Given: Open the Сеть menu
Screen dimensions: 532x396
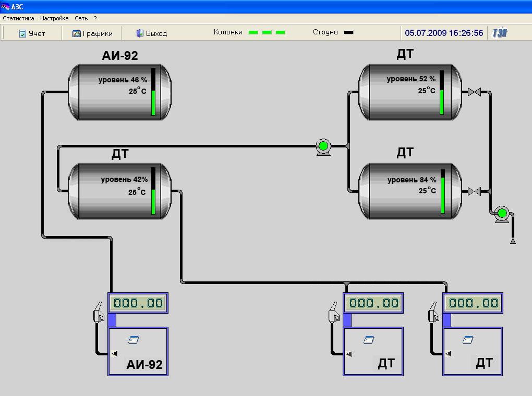Looking at the screenshot, I should click(x=81, y=18).
